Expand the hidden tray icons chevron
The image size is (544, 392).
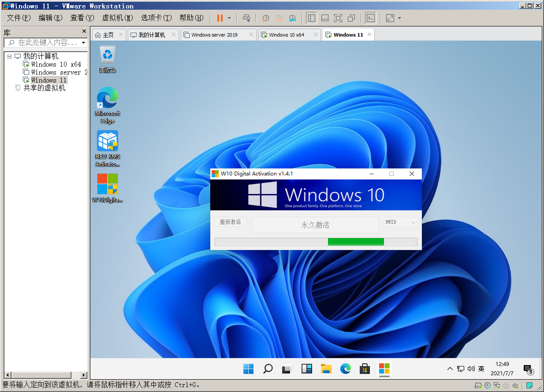pos(450,369)
